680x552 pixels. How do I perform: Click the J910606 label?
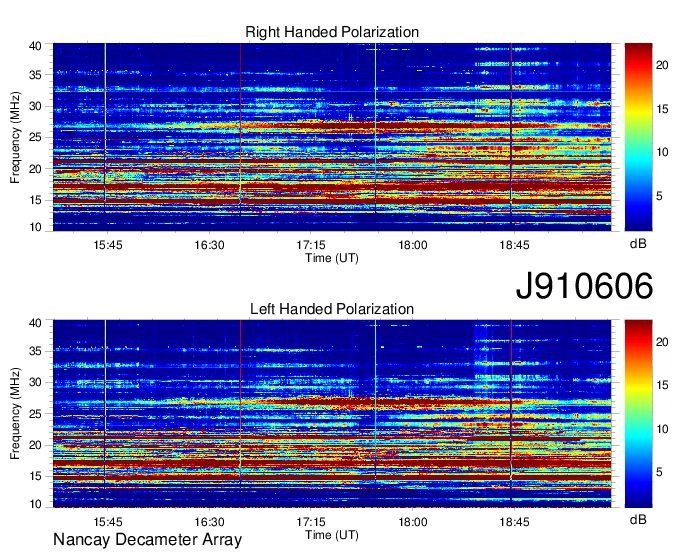[584, 286]
